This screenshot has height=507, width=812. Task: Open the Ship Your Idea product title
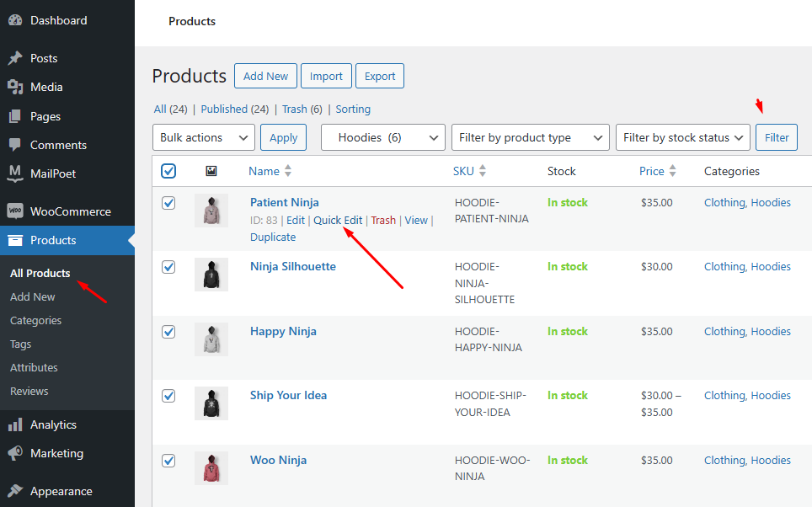(x=288, y=395)
